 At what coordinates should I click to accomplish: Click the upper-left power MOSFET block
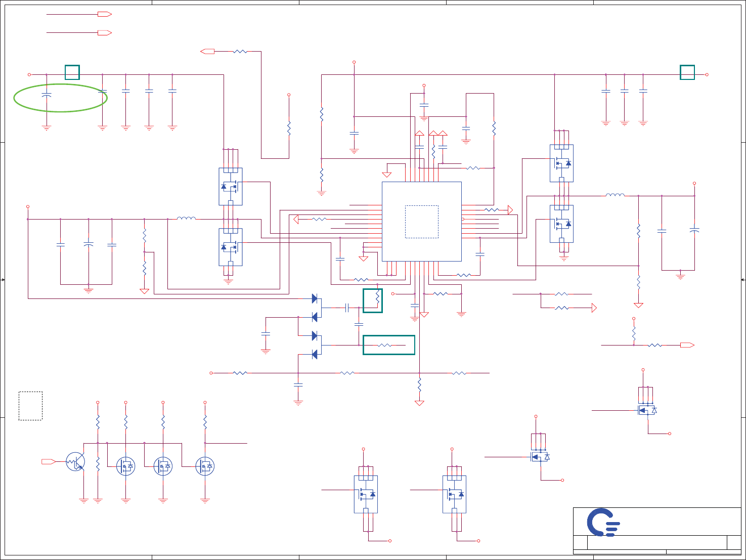231,187
